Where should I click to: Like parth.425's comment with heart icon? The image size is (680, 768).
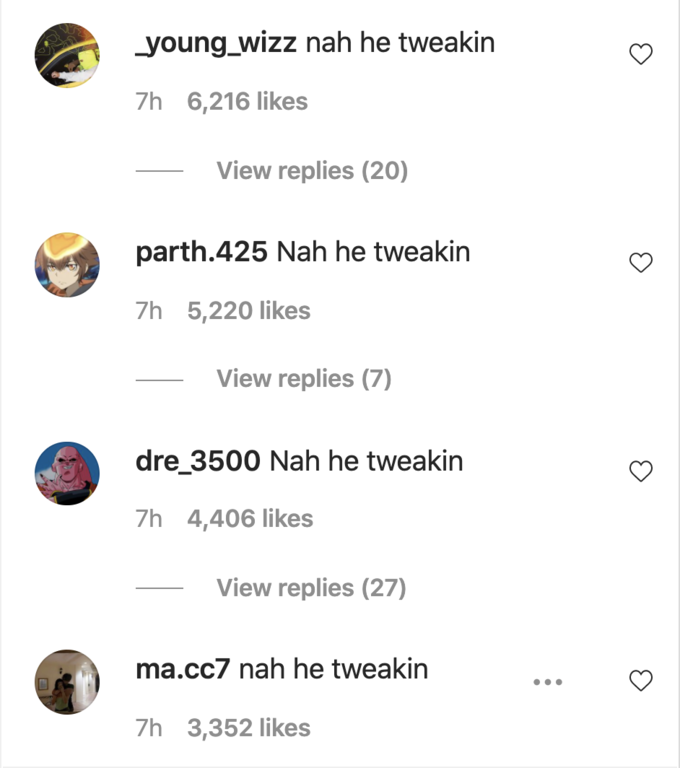tap(641, 263)
